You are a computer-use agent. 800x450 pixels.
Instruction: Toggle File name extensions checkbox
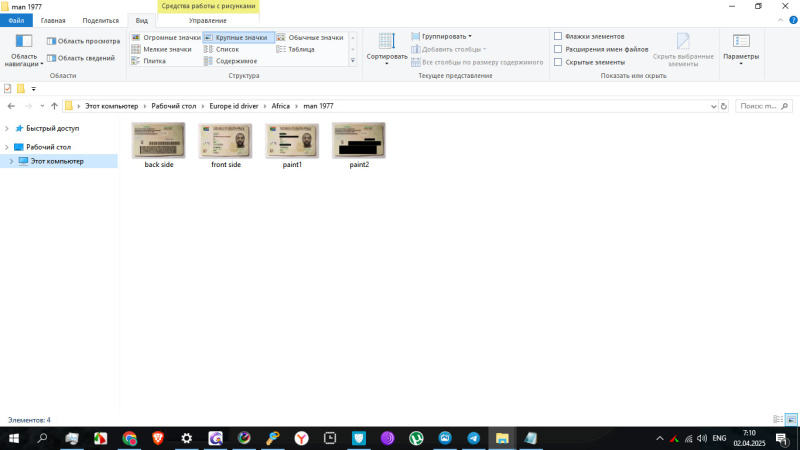pos(558,49)
